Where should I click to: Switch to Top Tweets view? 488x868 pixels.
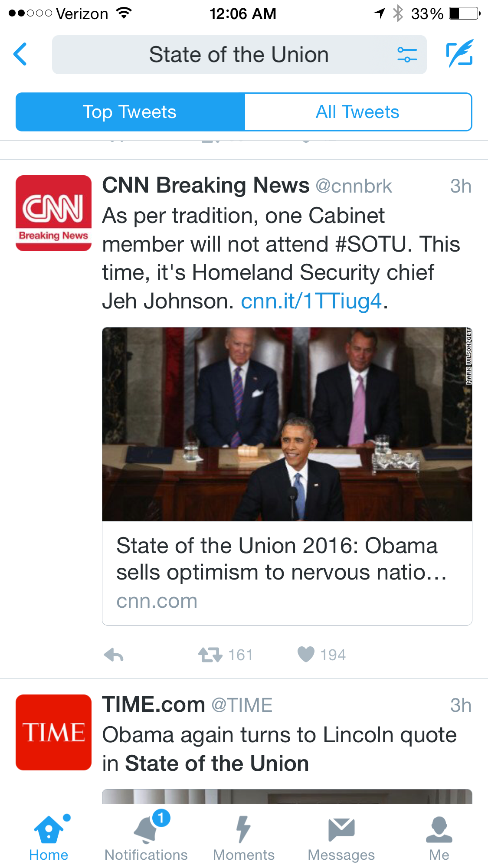(x=130, y=112)
